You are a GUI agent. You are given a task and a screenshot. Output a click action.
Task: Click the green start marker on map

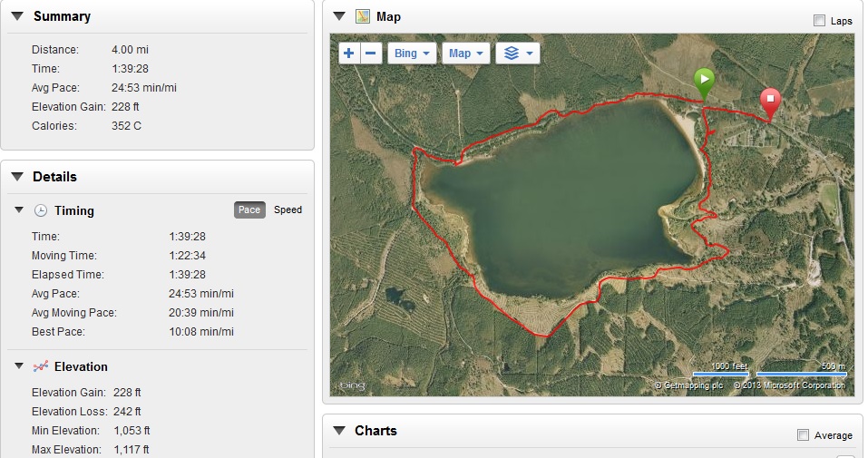704,82
